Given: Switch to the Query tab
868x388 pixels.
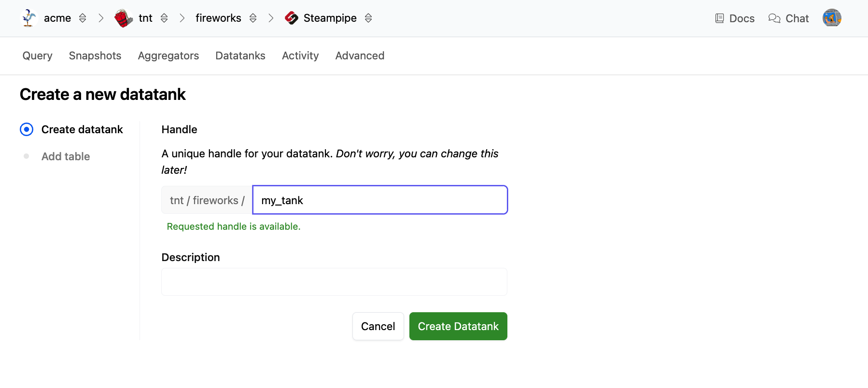Looking at the screenshot, I should (x=37, y=56).
